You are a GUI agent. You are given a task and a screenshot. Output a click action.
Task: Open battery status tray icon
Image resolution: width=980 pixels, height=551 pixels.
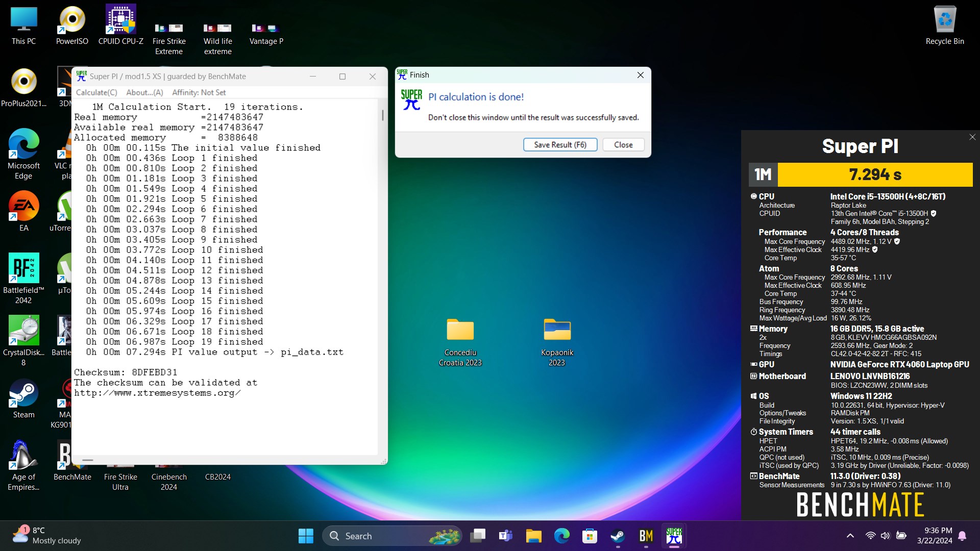[901, 536]
